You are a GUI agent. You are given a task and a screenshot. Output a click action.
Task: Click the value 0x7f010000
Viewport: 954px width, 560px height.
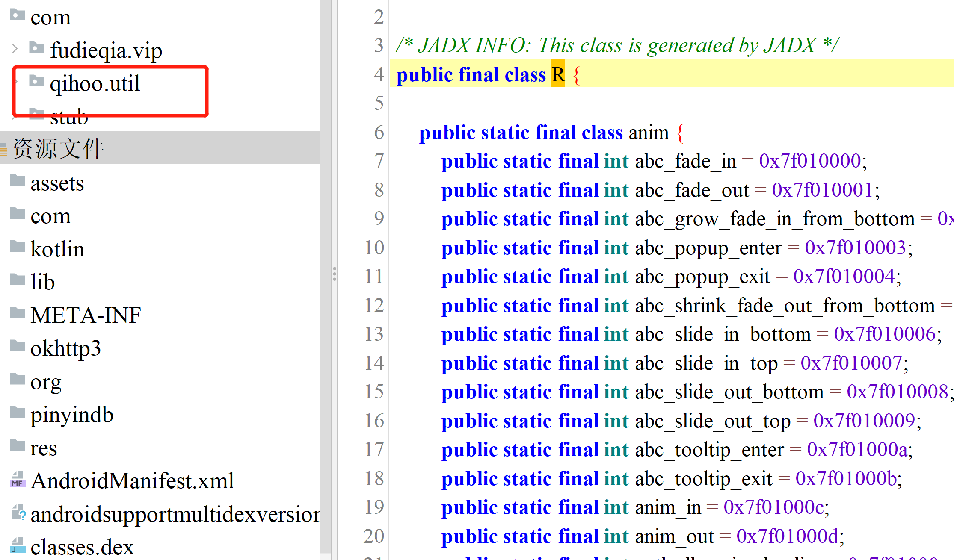[x=810, y=161]
